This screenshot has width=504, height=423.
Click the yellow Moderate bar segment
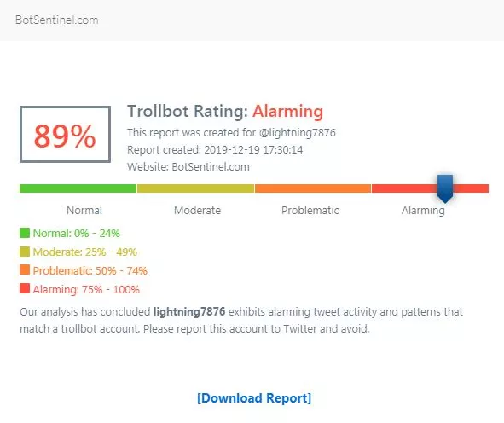click(196, 188)
